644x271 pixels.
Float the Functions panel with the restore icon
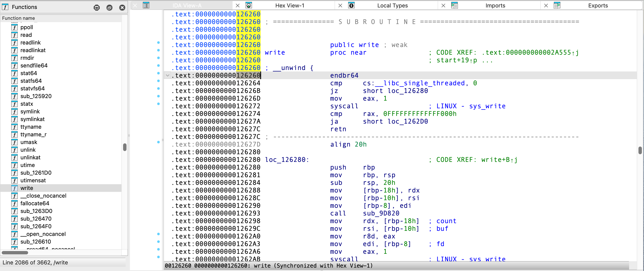coord(109,7)
